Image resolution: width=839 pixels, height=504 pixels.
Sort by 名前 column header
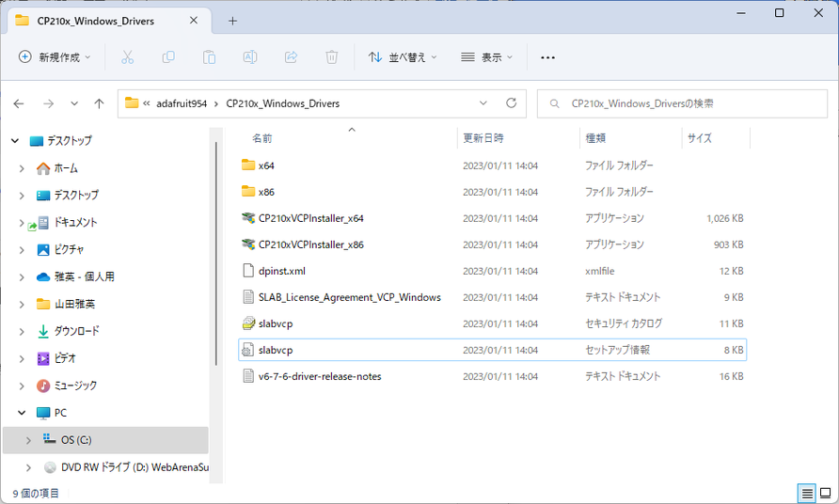262,138
